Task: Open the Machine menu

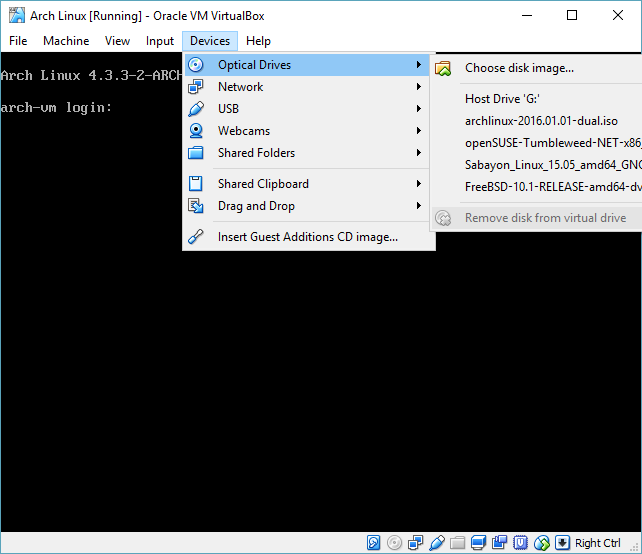Action: tap(66, 41)
